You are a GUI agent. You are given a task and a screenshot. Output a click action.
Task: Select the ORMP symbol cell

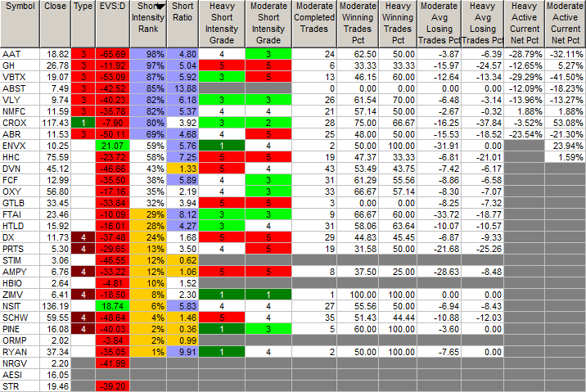tap(20, 340)
